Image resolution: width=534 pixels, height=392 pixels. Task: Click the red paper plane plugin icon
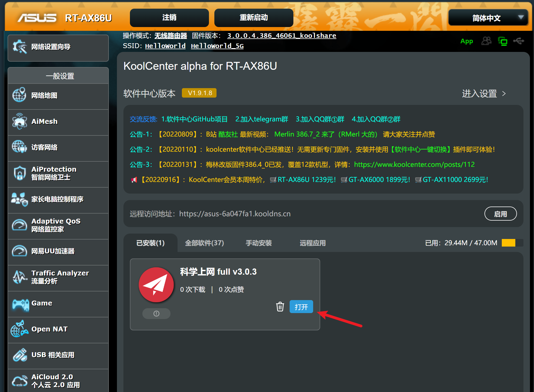pyautogui.click(x=156, y=285)
